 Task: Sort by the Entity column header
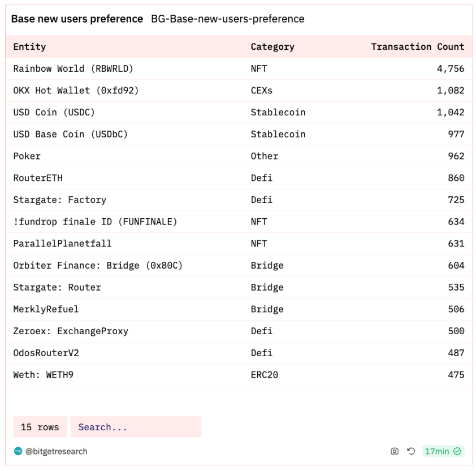pyautogui.click(x=29, y=47)
